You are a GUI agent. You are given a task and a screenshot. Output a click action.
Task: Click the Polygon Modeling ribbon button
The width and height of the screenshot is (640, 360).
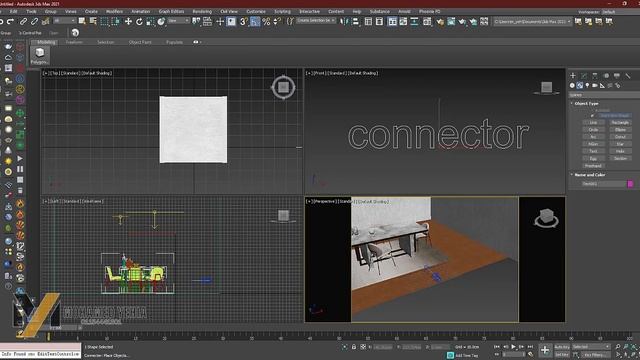(x=40, y=56)
